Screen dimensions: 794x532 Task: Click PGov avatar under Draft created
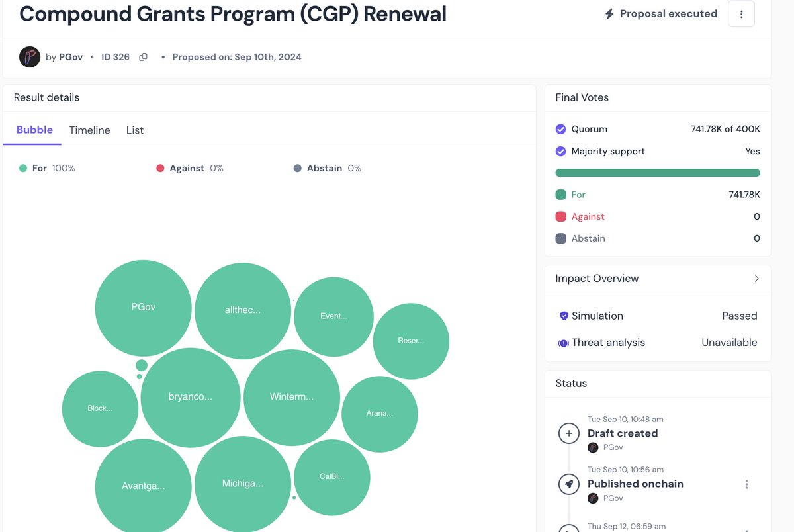point(593,447)
